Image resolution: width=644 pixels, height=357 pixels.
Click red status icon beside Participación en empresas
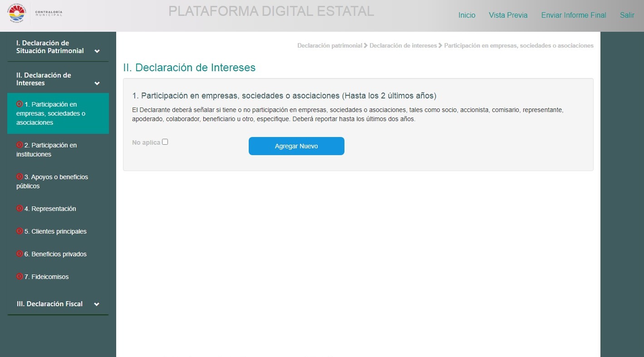point(20,104)
